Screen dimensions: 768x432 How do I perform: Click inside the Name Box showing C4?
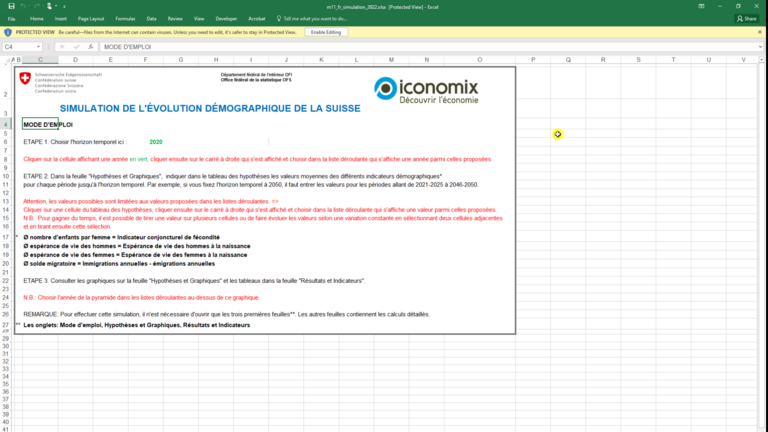19,47
